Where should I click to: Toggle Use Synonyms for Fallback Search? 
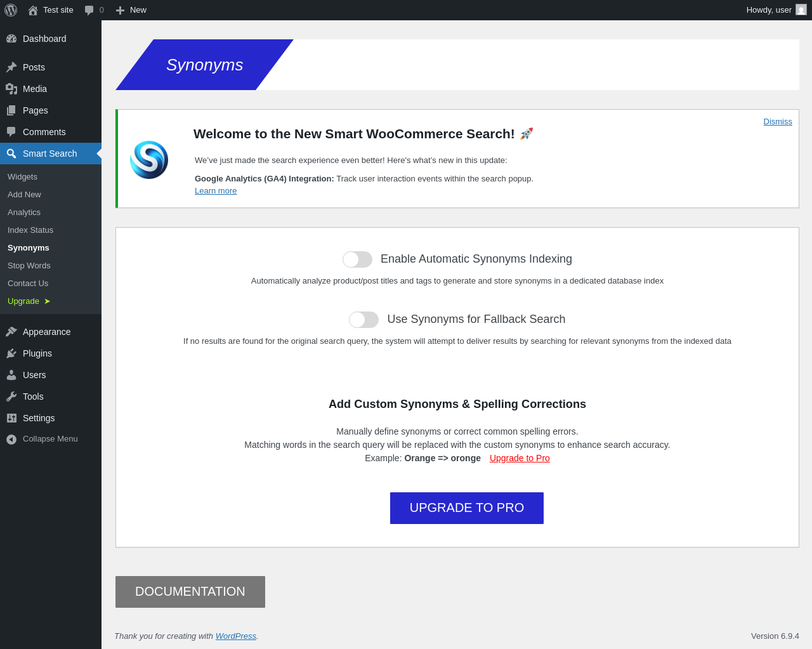[x=363, y=320]
